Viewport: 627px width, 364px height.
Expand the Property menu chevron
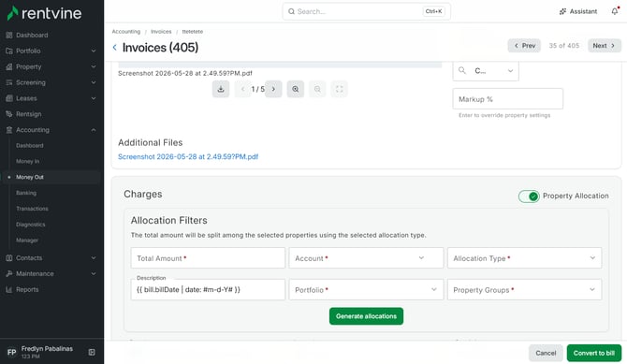pos(94,66)
